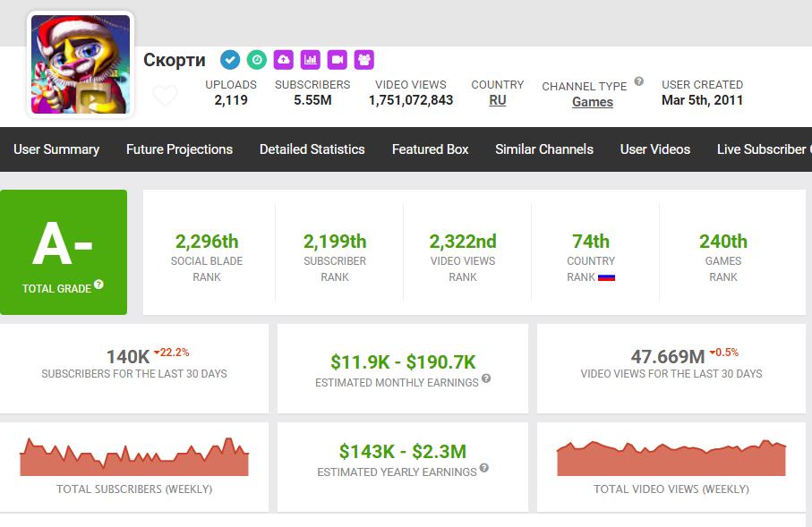
Task: Click the -0.5% views change indicator
Action: tap(724, 353)
